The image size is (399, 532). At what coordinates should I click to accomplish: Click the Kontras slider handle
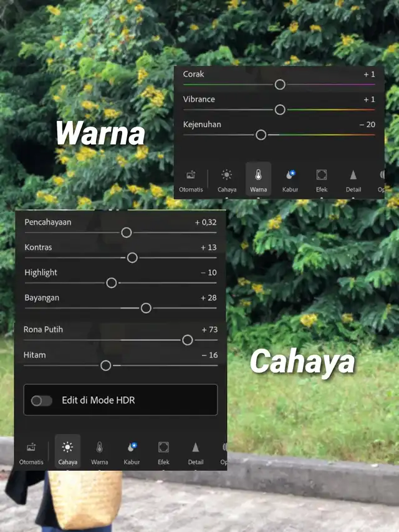(132, 258)
